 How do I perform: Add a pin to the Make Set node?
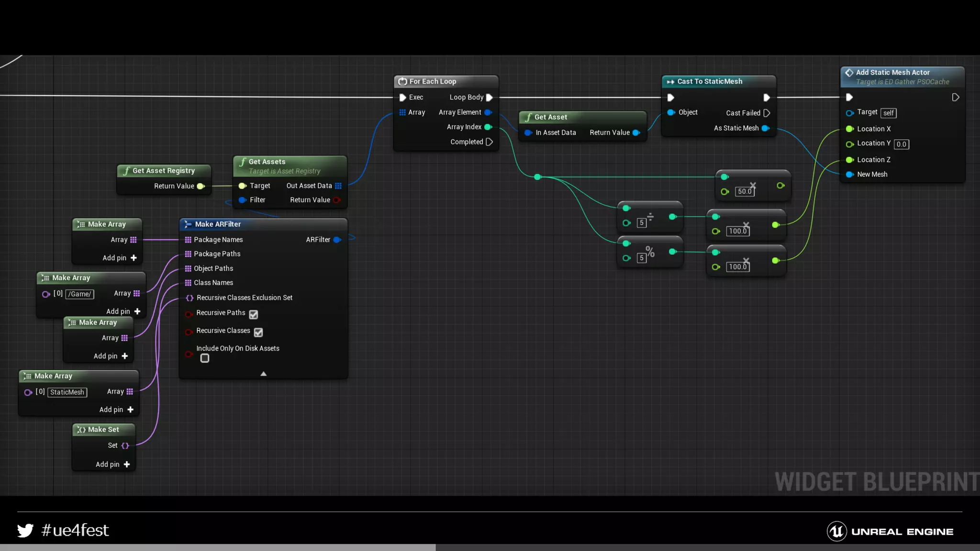[x=127, y=464]
